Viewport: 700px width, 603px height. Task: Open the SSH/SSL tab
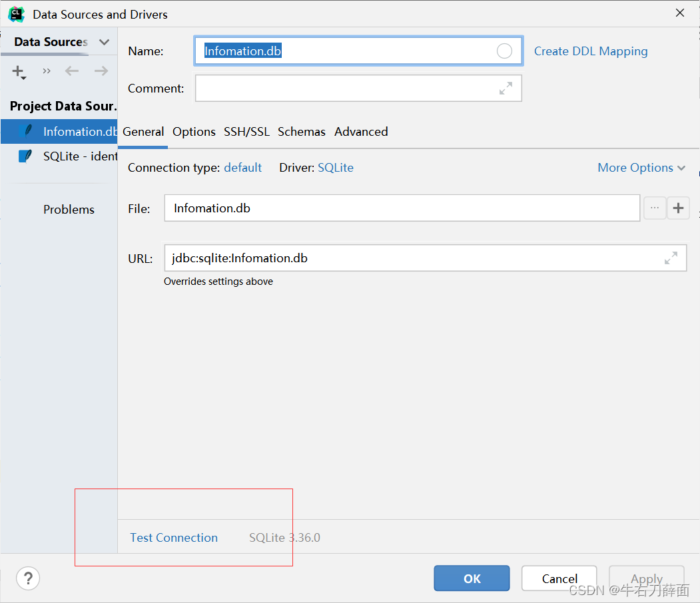(246, 132)
